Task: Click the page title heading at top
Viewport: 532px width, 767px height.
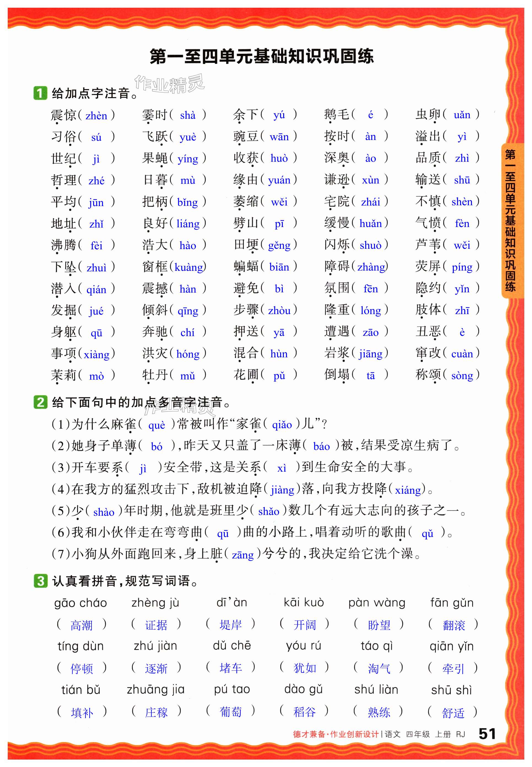Action: click(x=262, y=56)
